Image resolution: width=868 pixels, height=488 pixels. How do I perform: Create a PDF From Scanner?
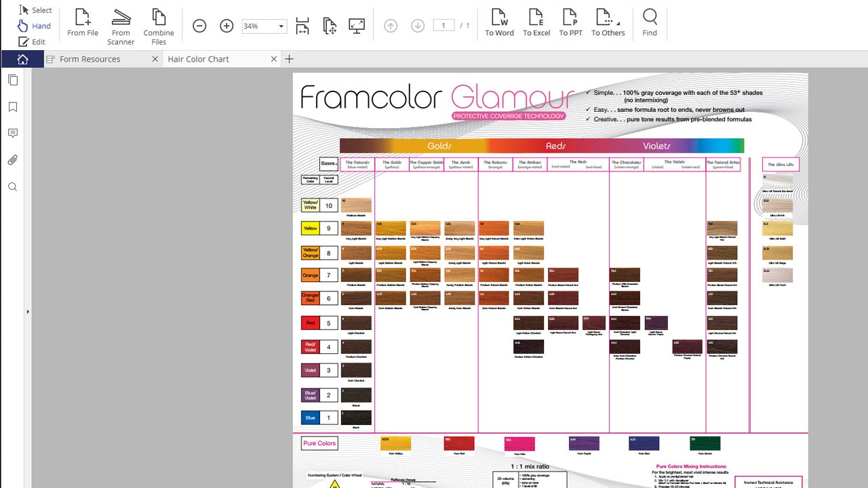tap(121, 27)
